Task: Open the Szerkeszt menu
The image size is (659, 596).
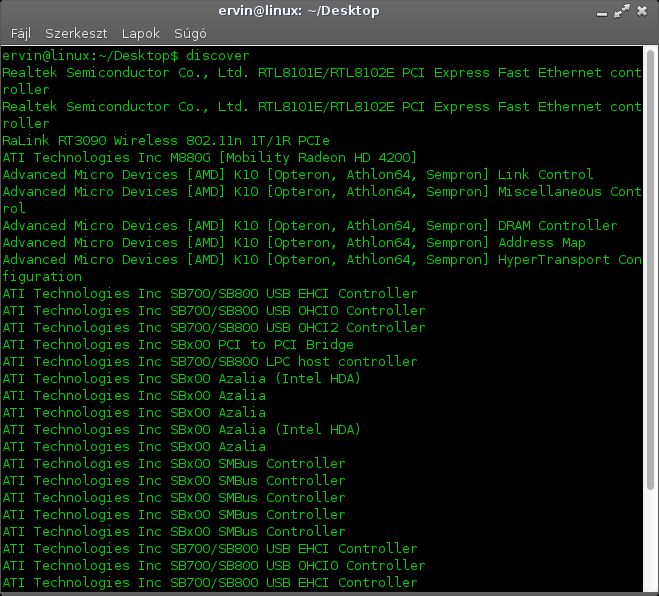Action: point(76,34)
